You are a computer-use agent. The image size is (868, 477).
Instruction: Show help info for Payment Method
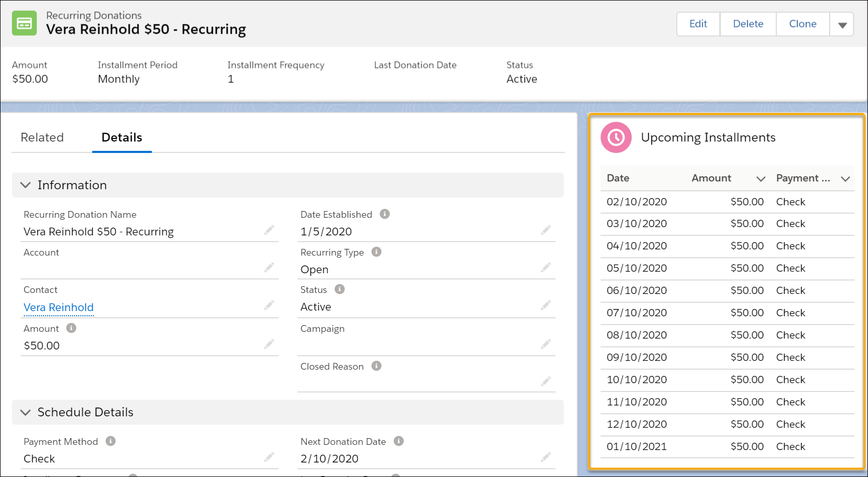click(110, 441)
